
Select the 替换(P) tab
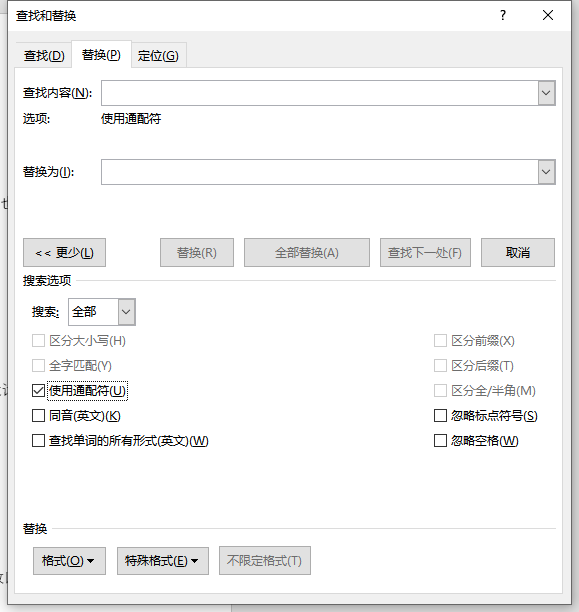tap(101, 55)
